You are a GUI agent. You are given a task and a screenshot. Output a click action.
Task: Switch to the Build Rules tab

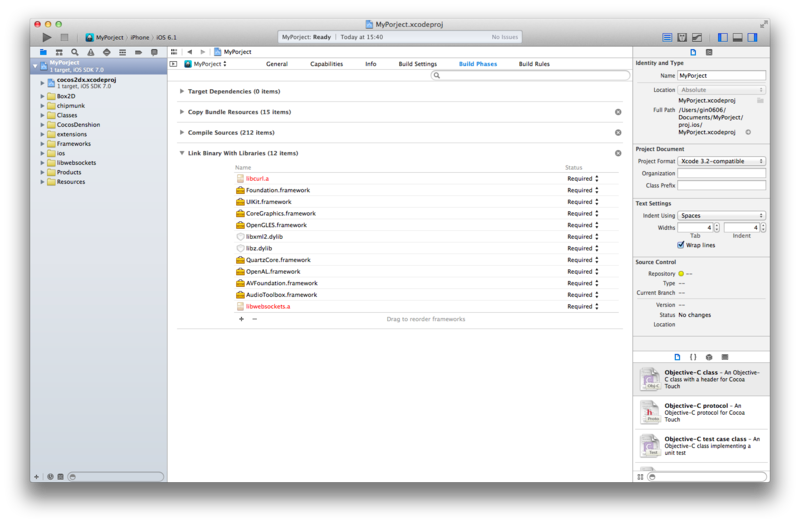[534, 64]
